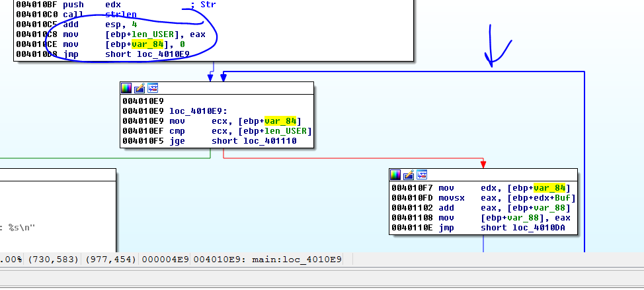The image size is (644, 290).
Task: Set node color on the 004010F7 block
Action: click(x=395, y=175)
